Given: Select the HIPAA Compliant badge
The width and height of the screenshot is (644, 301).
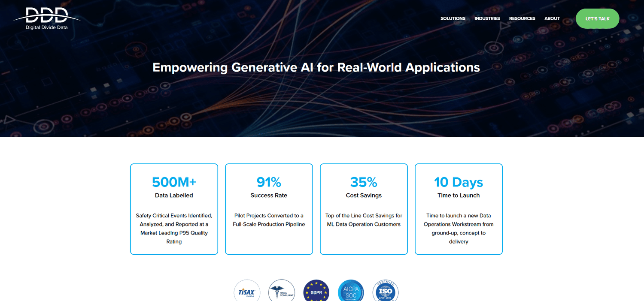Looking at the screenshot, I should pos(282,292).
